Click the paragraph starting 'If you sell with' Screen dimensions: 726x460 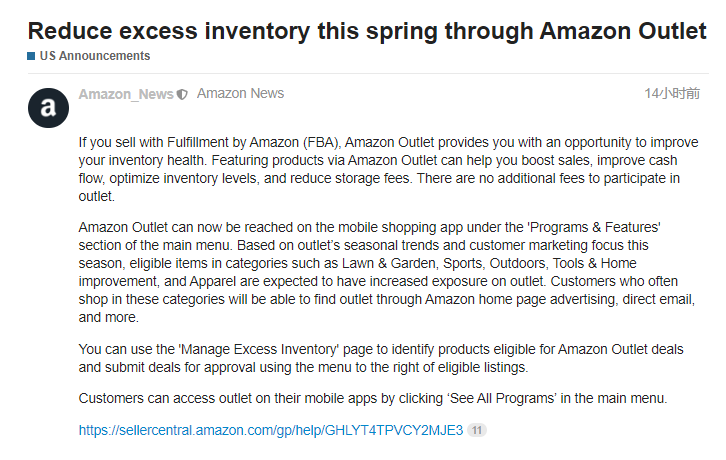coord(388,169)
